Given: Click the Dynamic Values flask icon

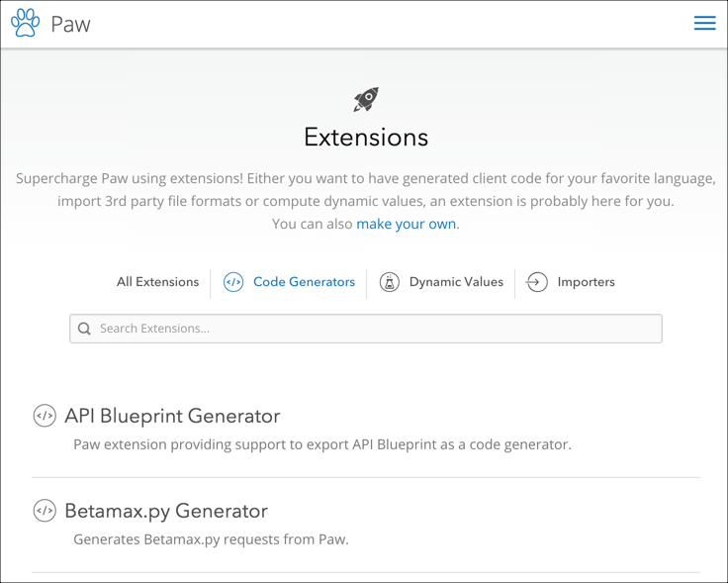Looking at the screenshot, I should pyautogui.click(x=390, y=282).
